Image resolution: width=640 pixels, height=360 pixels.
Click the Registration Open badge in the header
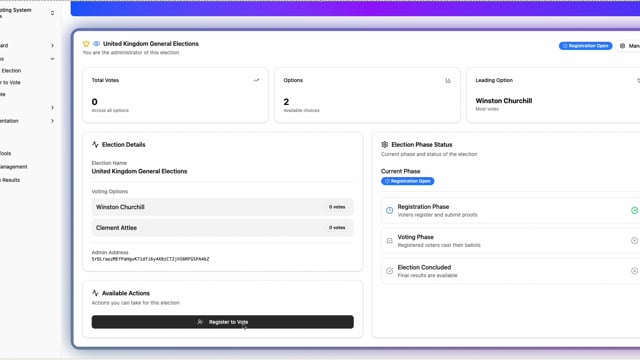(585, 46)
